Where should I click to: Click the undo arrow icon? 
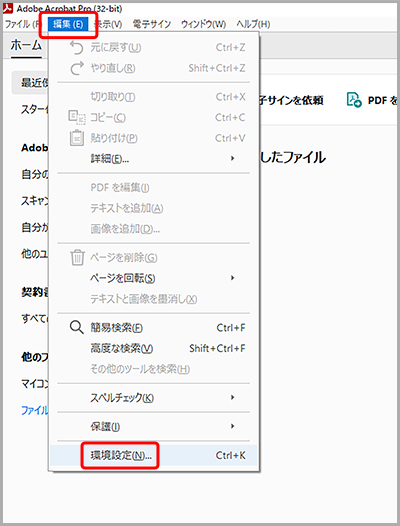click(x=76, y=48)
